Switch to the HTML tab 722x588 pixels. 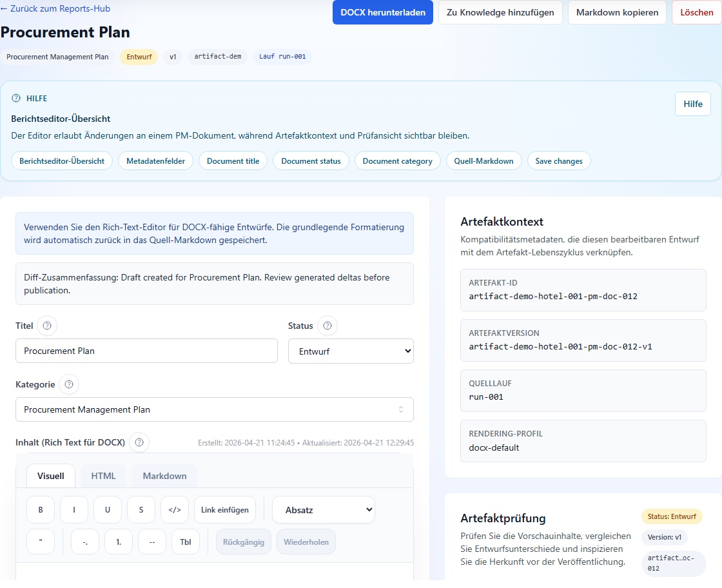coord(102,475)
